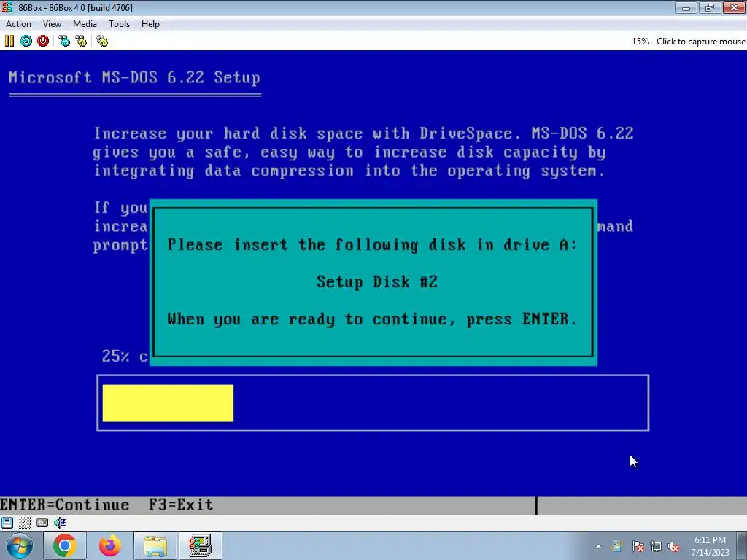Image resolution: width=747 pixels, height=560 pixels.
Task: Click the Windows Start orb
Action: pyautogui.click(x=20, y=545)
